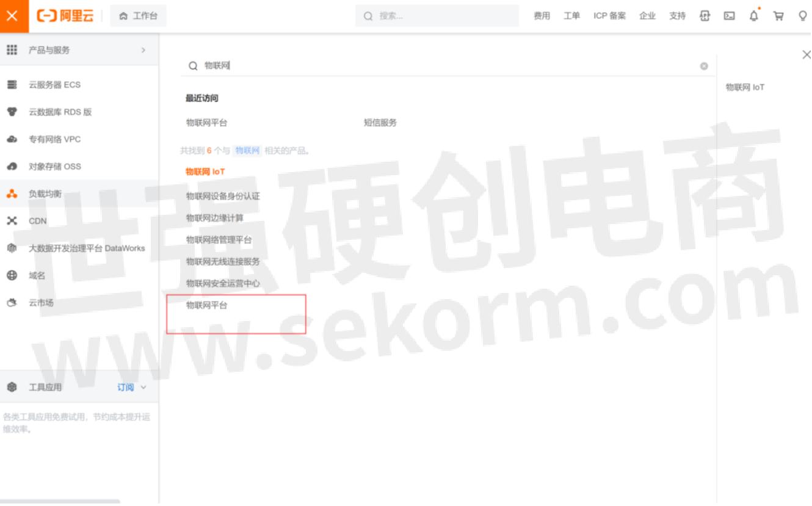The image size is (812, 506).
Task: Click the 费用 menu item
Action: point(542,15)
